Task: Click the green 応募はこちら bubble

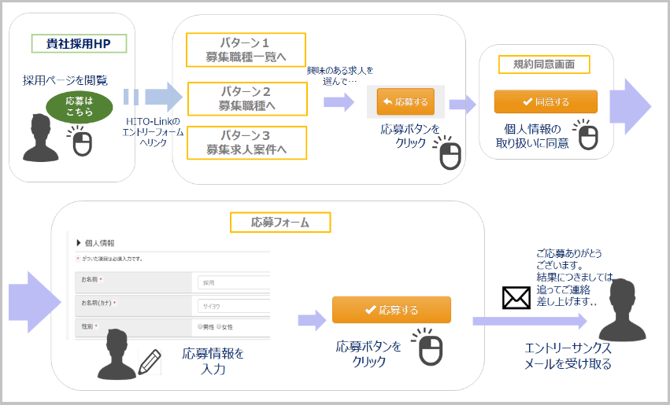Action: (75, 108)
